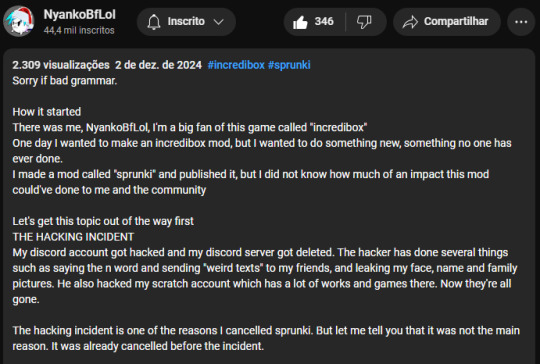The image size is (540, 364).
Task: Click the 'Let's get this topic out' line
Action: click(103, 221)
